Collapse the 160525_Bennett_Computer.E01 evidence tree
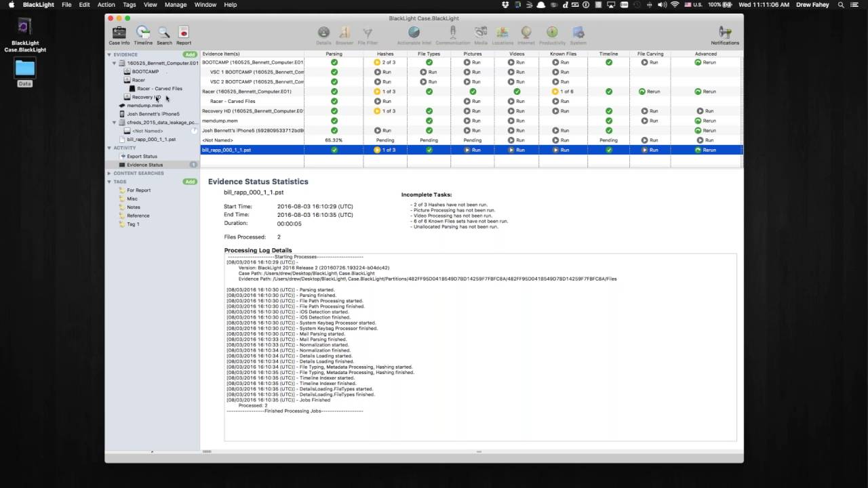The width and height of the screenshot is (868, 488). tap(115, 63)
